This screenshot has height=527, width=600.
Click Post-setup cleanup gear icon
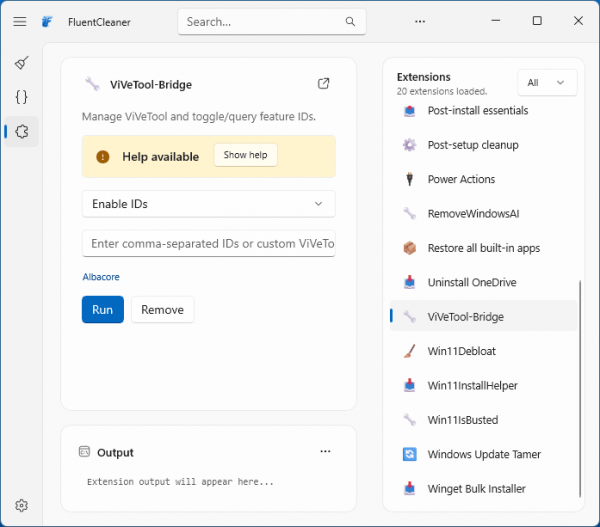[x=409, y=145]
